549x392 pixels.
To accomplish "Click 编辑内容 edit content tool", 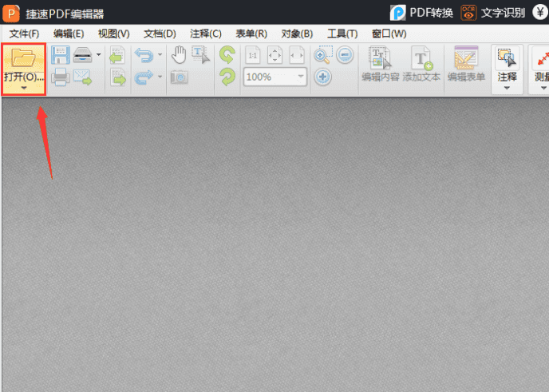I will (x=381, y=64).
